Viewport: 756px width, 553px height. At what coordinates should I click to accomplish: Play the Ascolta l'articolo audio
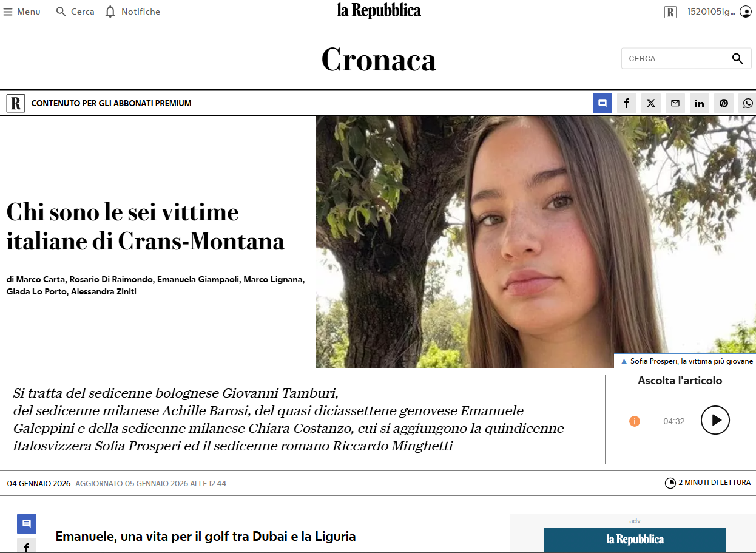pyautogui.click(x=715, y=420)
